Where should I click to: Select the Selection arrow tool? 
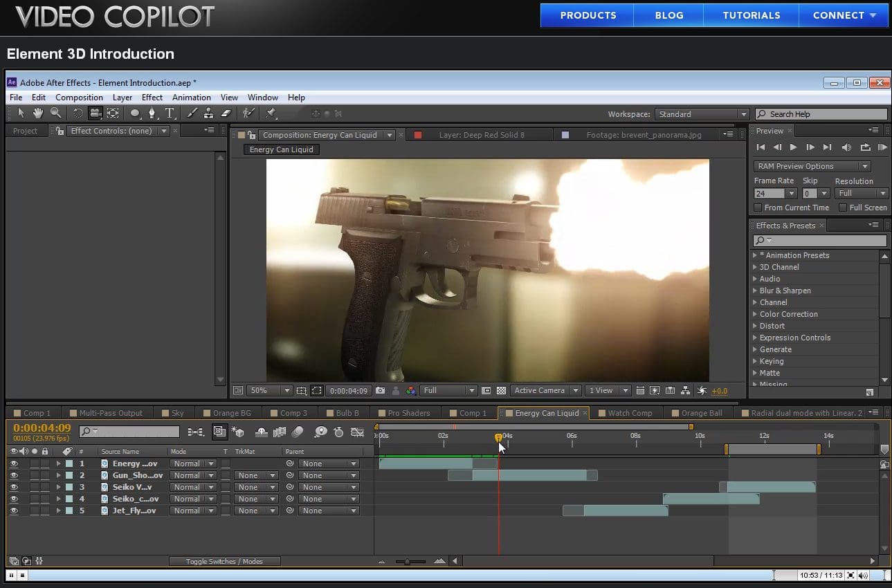click(21, 113)
